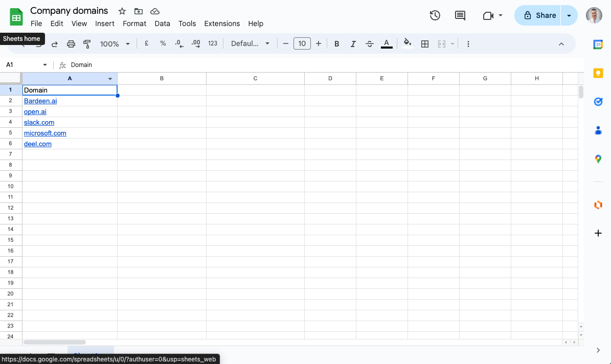Open deel.com link

tap(38, 144)
